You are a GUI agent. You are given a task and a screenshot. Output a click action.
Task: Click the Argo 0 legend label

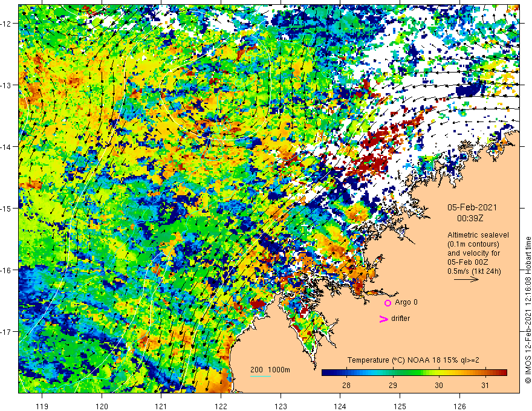click(x=406, y=302)
